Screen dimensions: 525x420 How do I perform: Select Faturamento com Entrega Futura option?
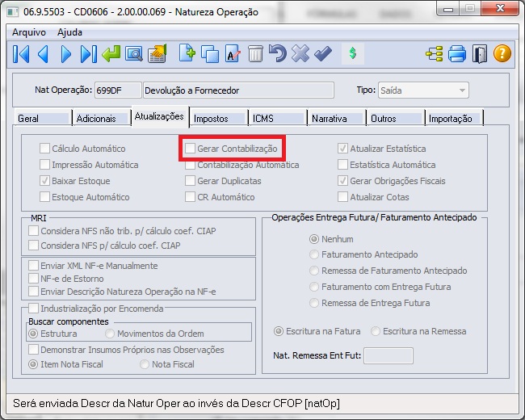point(314,287)
